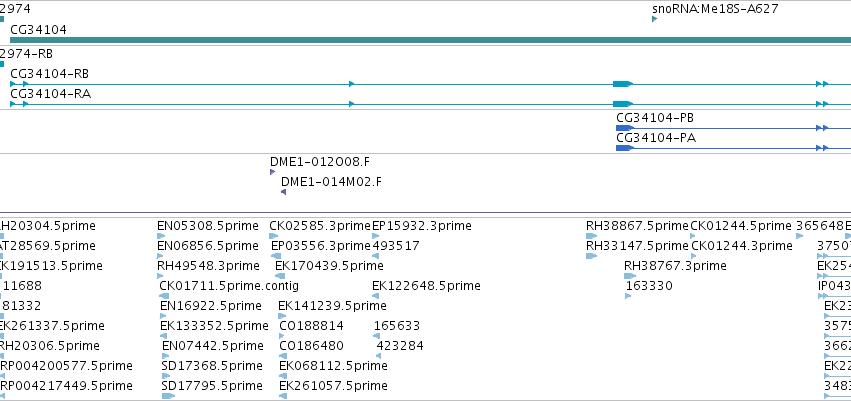Click the CG34104 gene bar
Screen dimensions: 851x401
point(430,40)
